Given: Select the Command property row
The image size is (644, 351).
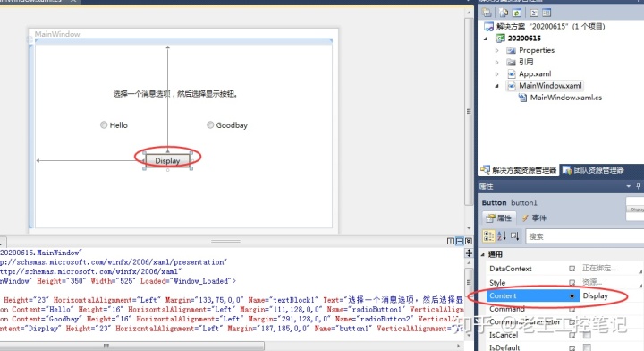Looking at the screenshot, I should [x=564, y=309].
